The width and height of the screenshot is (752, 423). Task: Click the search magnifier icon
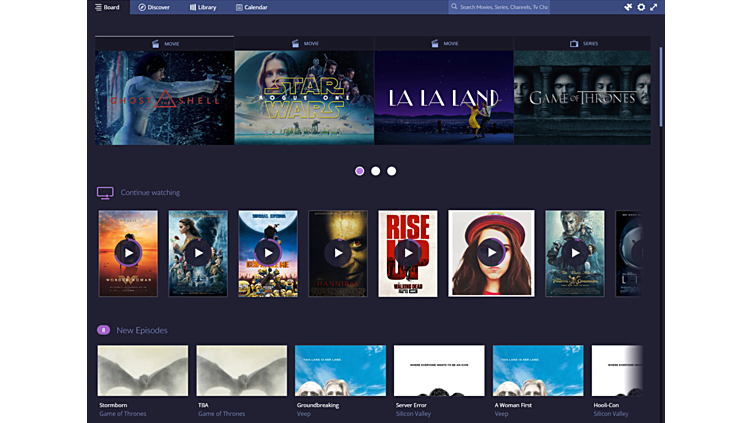tap(454, 7)
